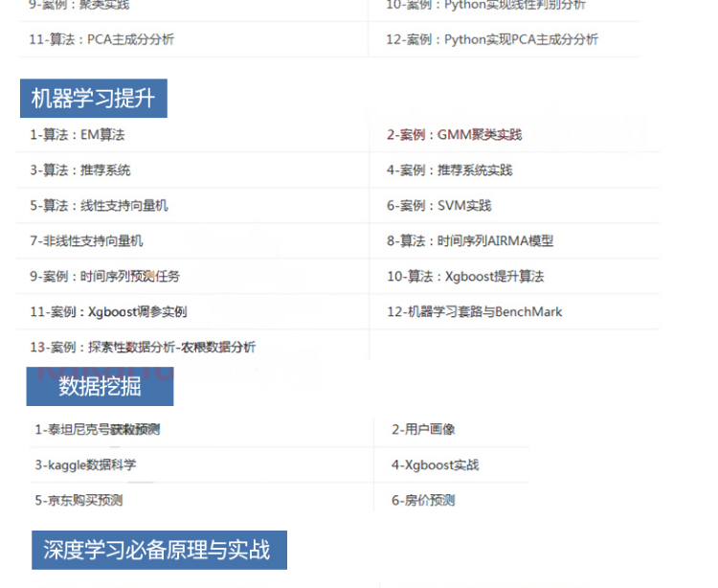
Task: Open 12-机器学习套路与BenchMark lesson
Action: point(475,312)
